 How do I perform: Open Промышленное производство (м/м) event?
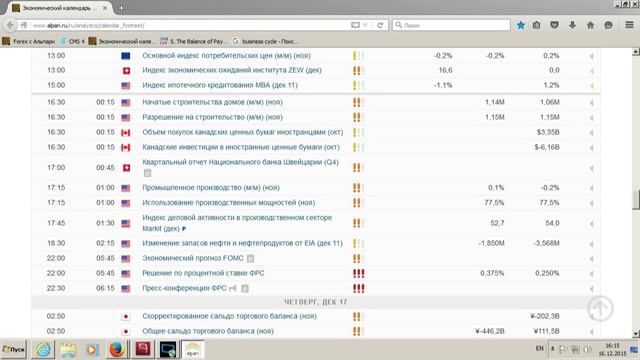(x=211, y=188)
